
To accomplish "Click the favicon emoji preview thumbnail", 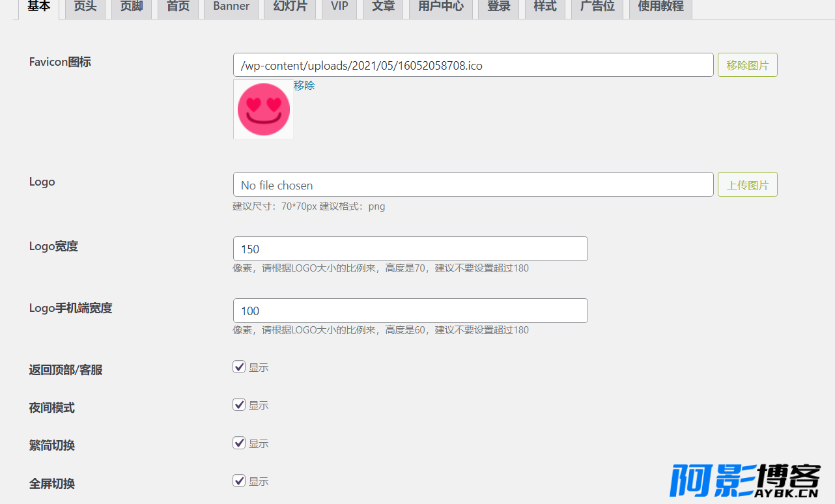I will click(x=263, y=109).
